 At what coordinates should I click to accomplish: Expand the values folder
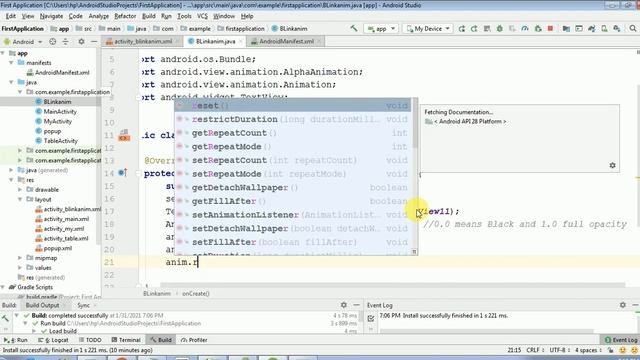20,268
